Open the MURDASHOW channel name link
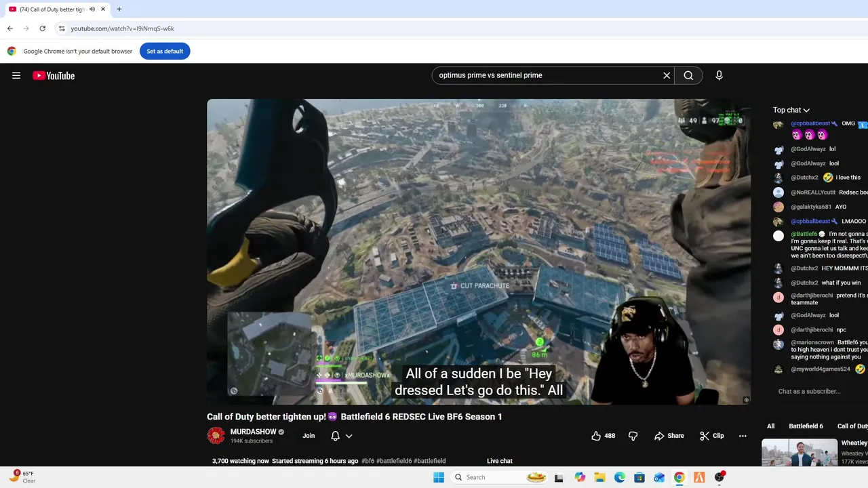 click(253, 432)
